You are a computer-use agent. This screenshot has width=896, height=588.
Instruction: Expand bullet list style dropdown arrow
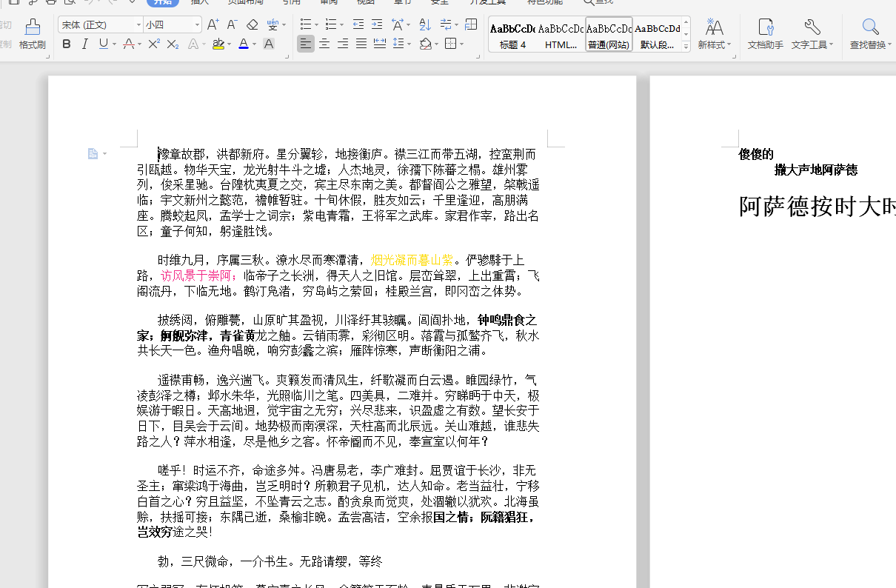pos(315,25)
